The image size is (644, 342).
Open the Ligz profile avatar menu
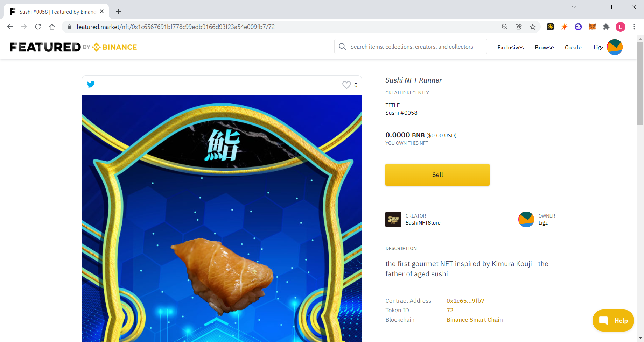click(615, 47)
